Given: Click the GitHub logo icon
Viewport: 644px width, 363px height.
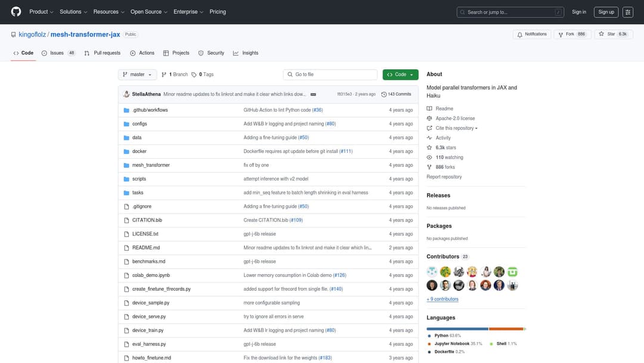Looking at the screenshot, I should coord(16,12).
